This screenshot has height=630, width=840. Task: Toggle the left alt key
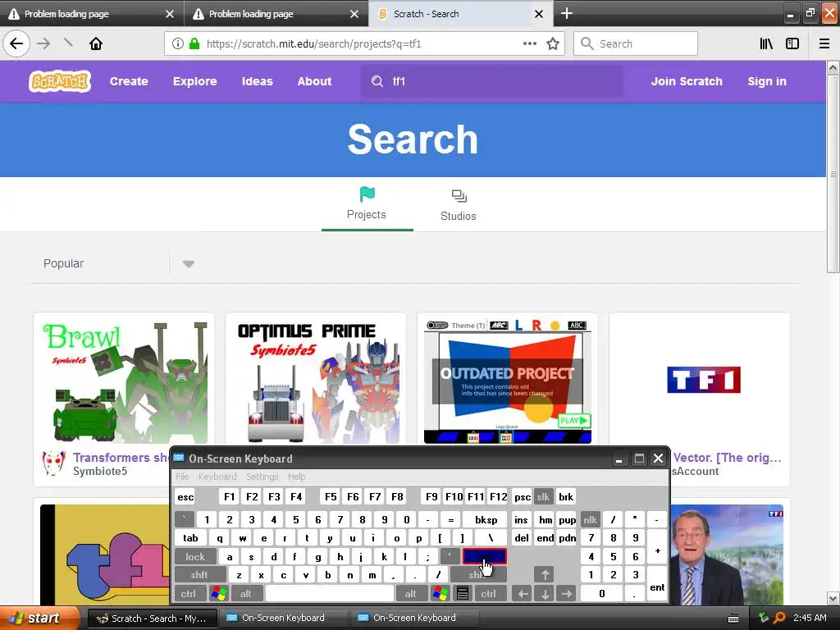click(x=246, y=593)
